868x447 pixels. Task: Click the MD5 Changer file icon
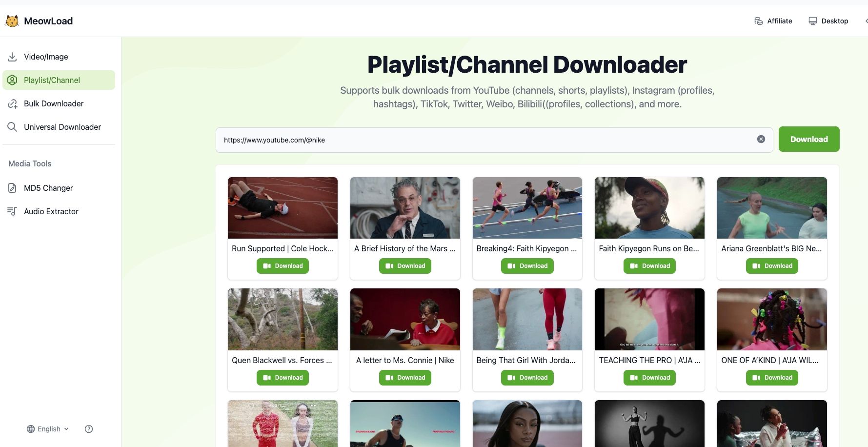[x=12, y=188]
